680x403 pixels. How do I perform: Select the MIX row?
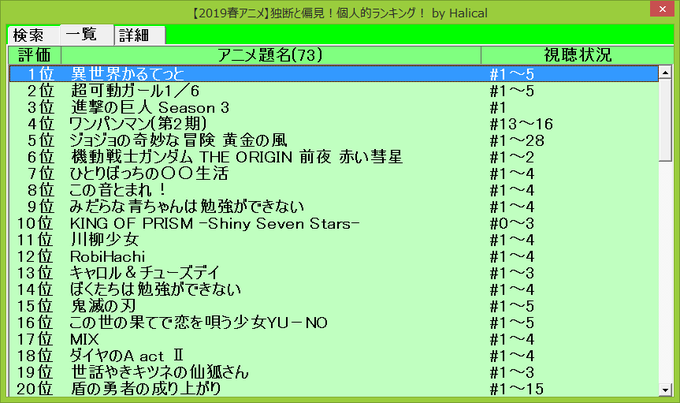pos(333,339)
